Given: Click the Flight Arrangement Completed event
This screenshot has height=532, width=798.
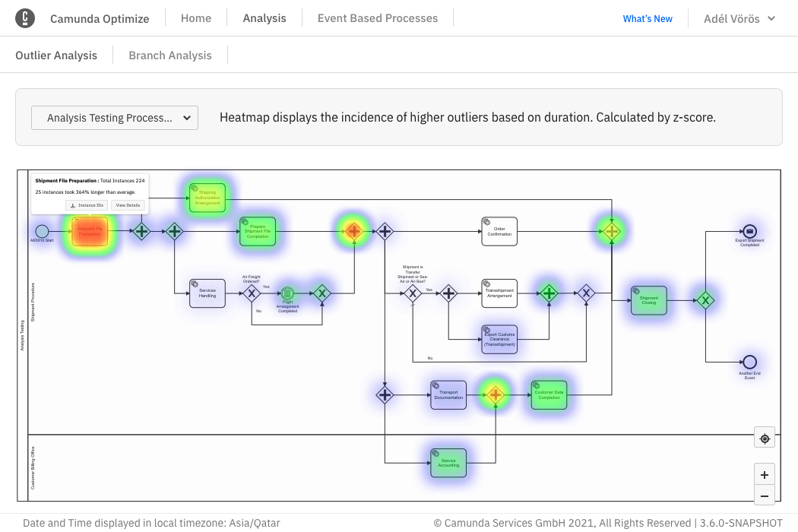Looking at the screenshot, I should 287,292.
